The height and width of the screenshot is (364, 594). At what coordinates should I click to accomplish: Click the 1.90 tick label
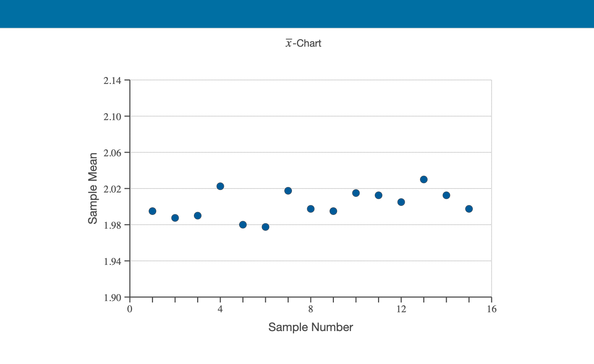(113, 298)
